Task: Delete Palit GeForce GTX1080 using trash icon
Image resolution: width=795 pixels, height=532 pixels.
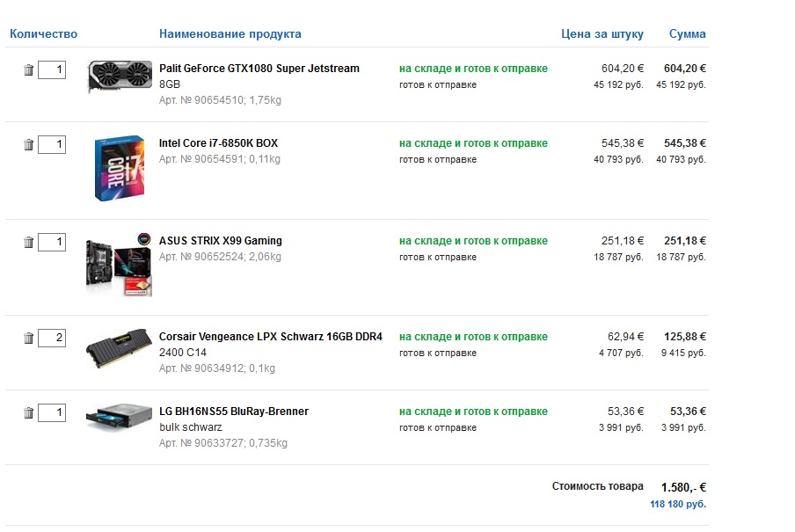Action: click(28, 70)
